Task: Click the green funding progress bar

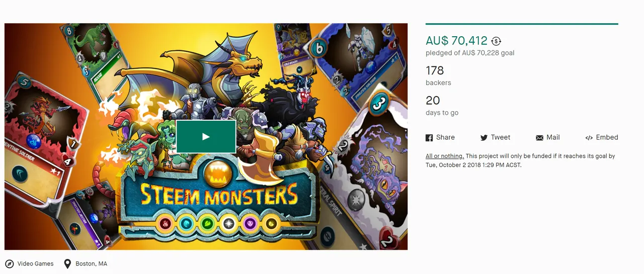Action: click(522, 24)
